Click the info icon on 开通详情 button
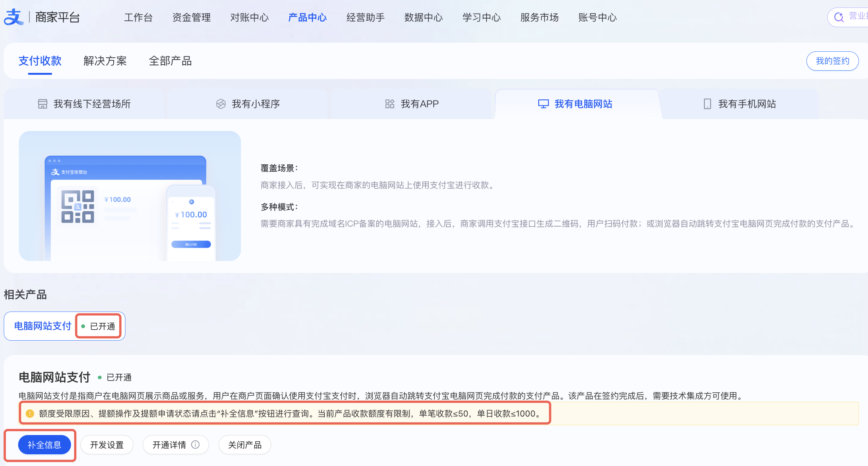This screenshot has width=868, height=466. 195,444
